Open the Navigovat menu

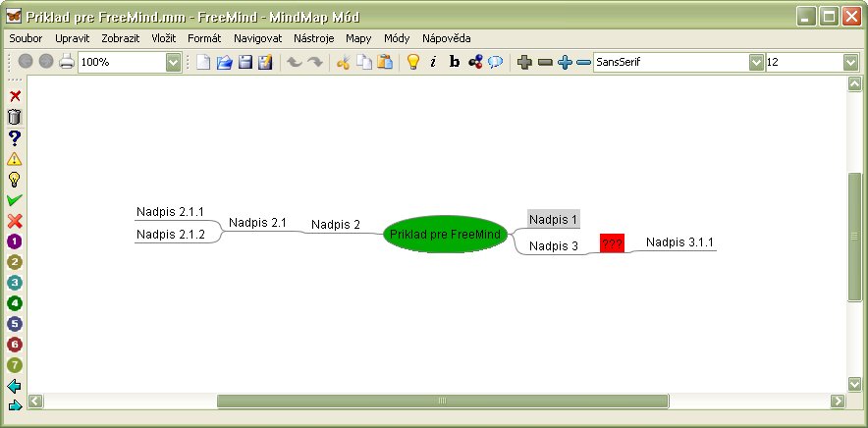pos(258,38)
